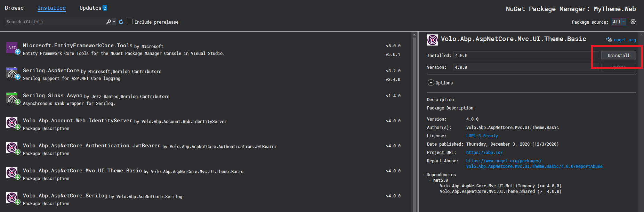644x212 pixels.
Task: Open the Version 4.0.0 dropdown
Action: [526, 67]
